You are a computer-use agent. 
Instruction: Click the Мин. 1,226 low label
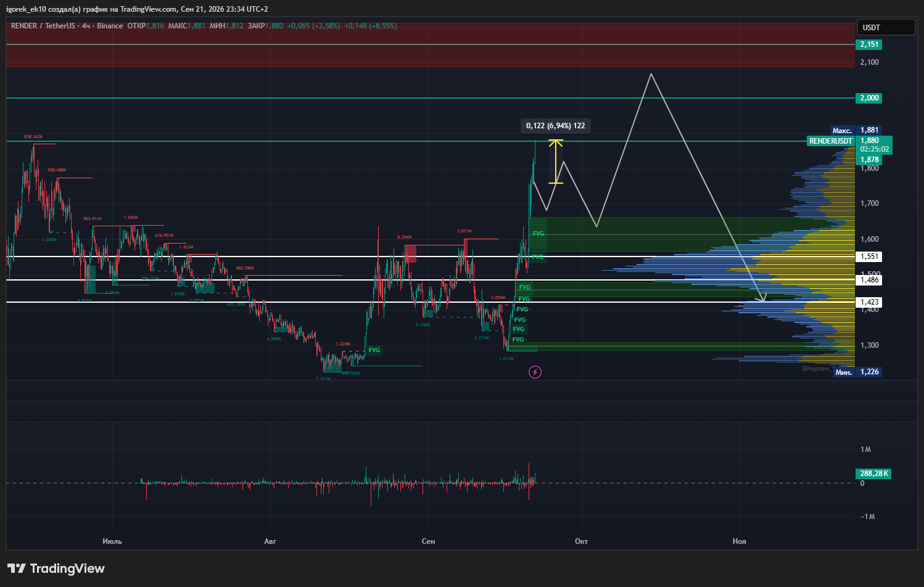pyautogui.click(x=857, y=372)
